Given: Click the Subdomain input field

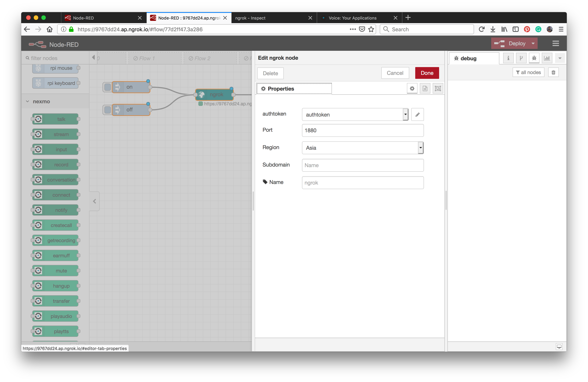Looking at the screenshot, I should tap(363, 165).
